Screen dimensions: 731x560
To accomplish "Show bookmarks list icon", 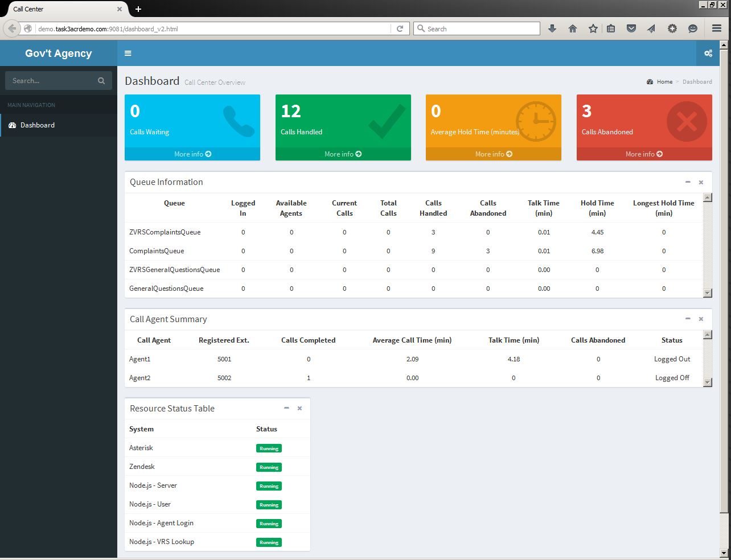I will pos(611,28).
